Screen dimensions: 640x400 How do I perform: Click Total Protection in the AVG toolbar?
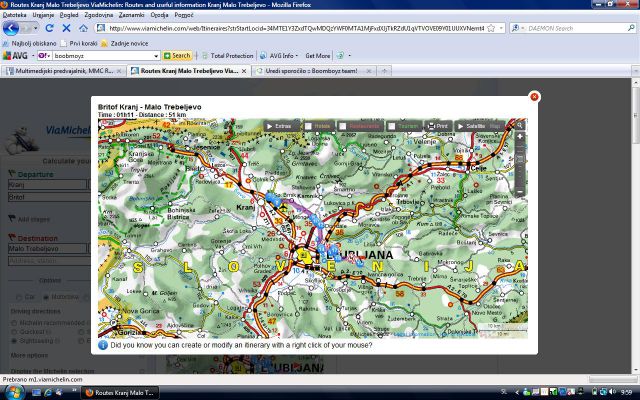(x=228, y=56)
